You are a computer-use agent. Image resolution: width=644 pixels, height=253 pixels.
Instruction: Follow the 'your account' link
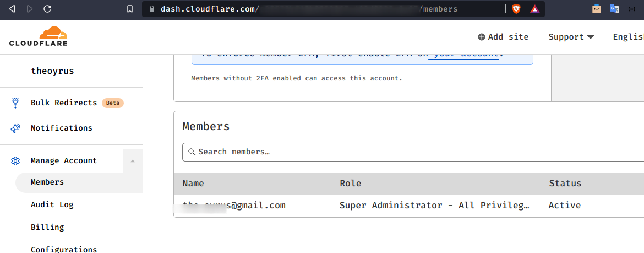(466, 54)
